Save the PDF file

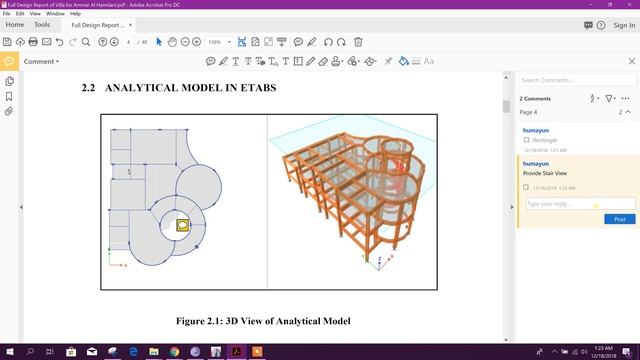tap(7, 42)
